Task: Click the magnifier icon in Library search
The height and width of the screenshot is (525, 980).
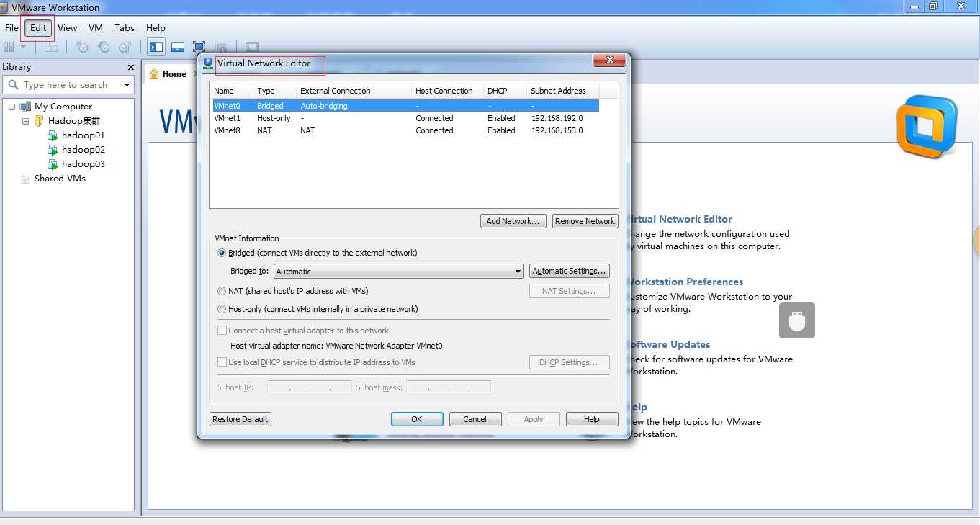Action: (14, 85)
